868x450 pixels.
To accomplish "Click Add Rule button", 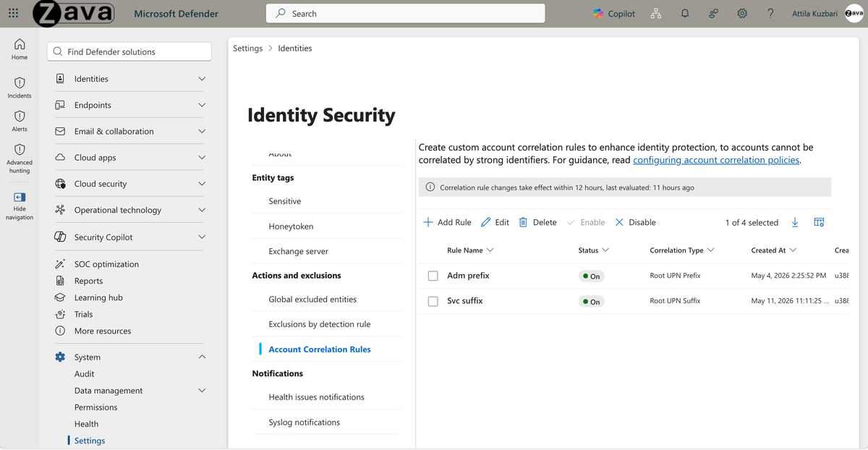I will pyautogui.click(x=447, y=222).
